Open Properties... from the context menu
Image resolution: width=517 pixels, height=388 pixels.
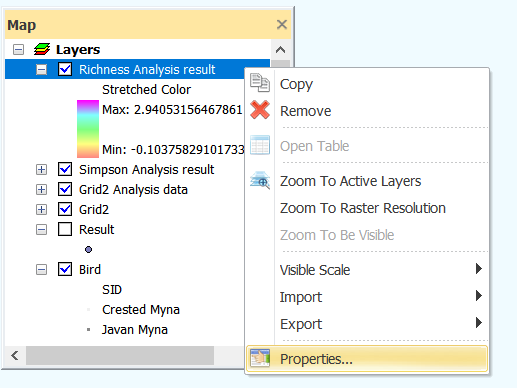tap(367, 359)
